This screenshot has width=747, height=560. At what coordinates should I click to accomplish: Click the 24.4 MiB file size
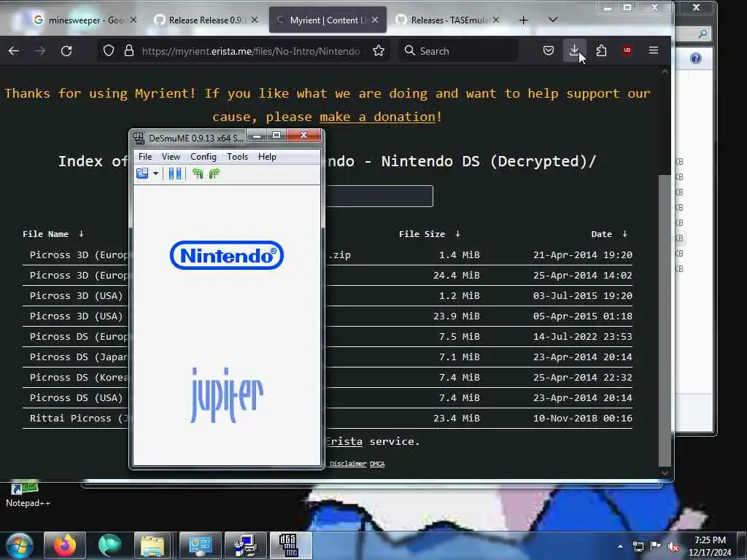click(x=457, y=275)
